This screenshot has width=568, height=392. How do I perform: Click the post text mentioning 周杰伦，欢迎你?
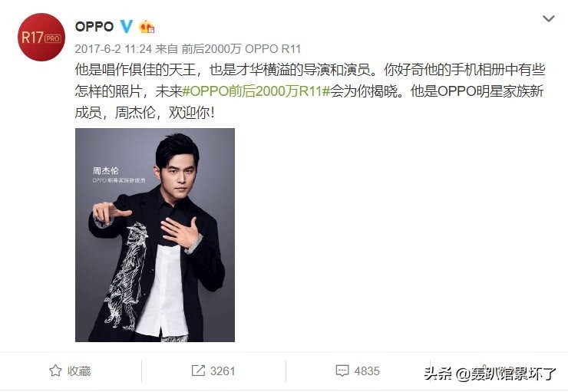tap(144, 113)
